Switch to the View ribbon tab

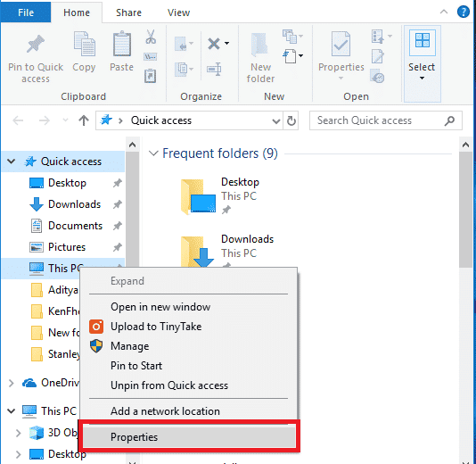(178, 12)
